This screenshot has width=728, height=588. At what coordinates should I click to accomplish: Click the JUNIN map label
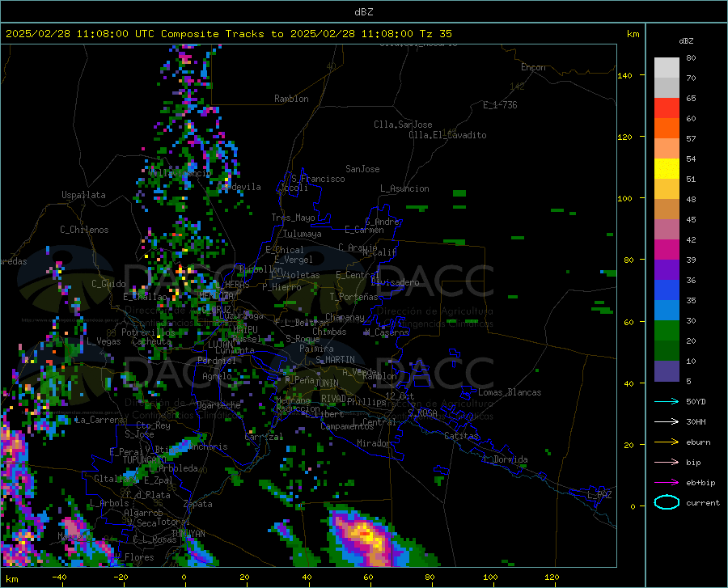[327, 383]
